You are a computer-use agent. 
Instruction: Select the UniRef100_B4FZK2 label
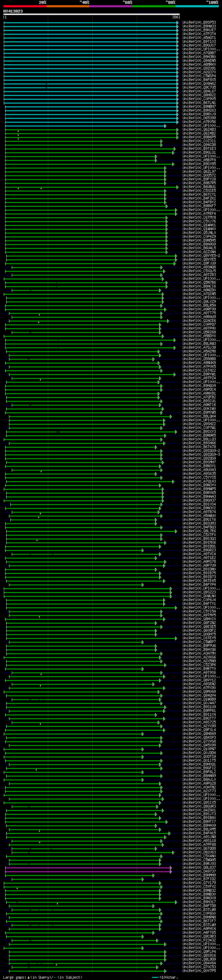tap(199, 198)
